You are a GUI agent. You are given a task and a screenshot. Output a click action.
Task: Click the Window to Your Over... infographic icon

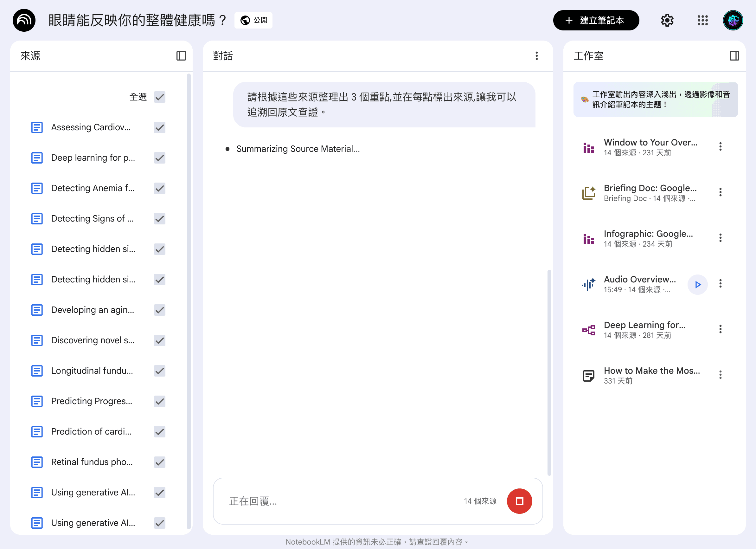click(588, 147)
